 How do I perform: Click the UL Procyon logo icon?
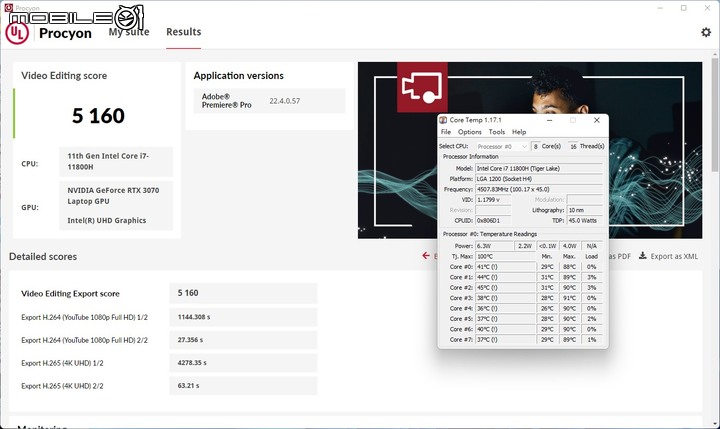[x=17, y=33]
